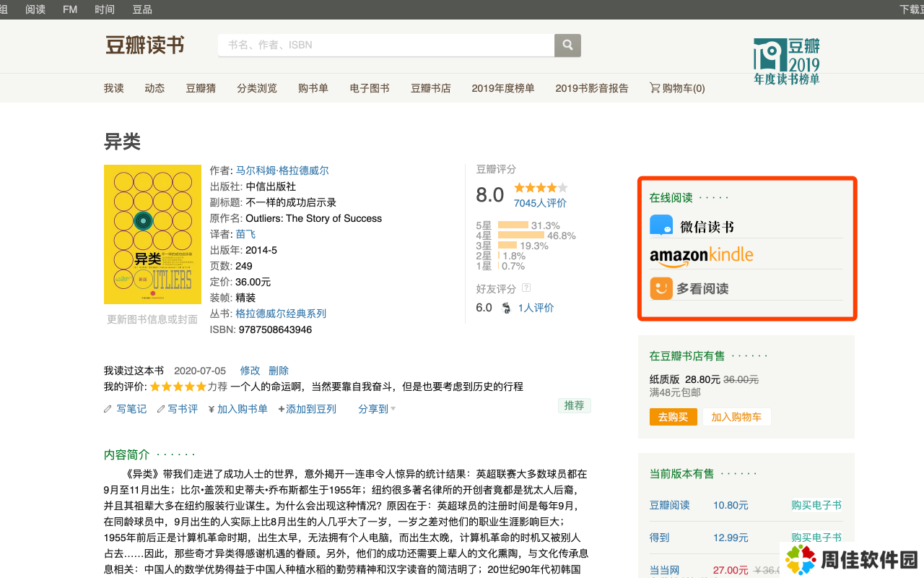924x578 pixels.
Task: Open WeChat Read (微信读书) icon
Action: pos(661,226)
